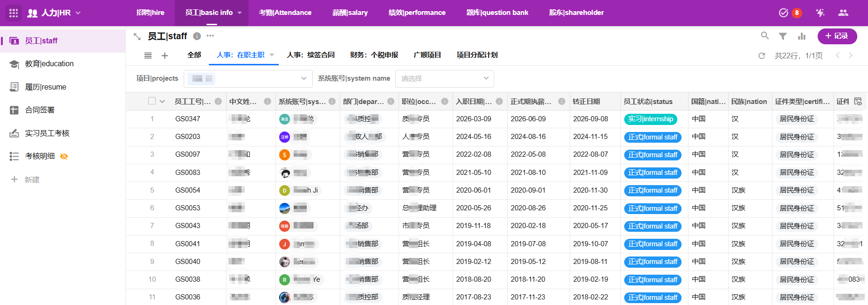This screenshot has width=868, height=305.
Task: Open the more options dots beside staff title
Action: click(x=210, y=36)
